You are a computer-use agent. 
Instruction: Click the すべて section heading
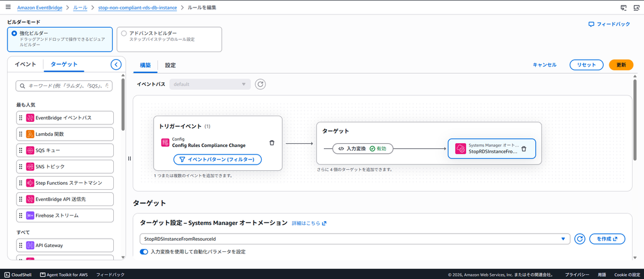tap(23, 232)
